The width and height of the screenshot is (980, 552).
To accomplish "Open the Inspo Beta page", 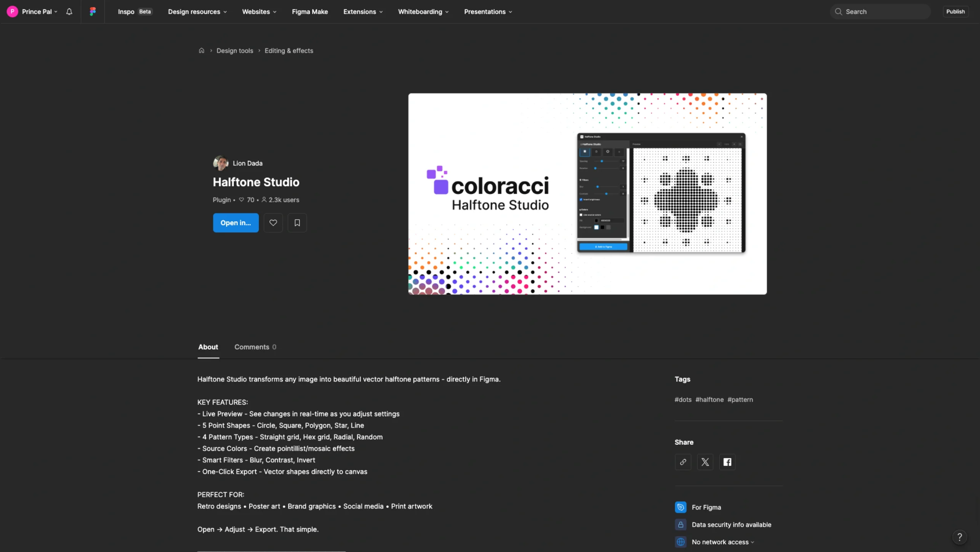I will (135, 11).
